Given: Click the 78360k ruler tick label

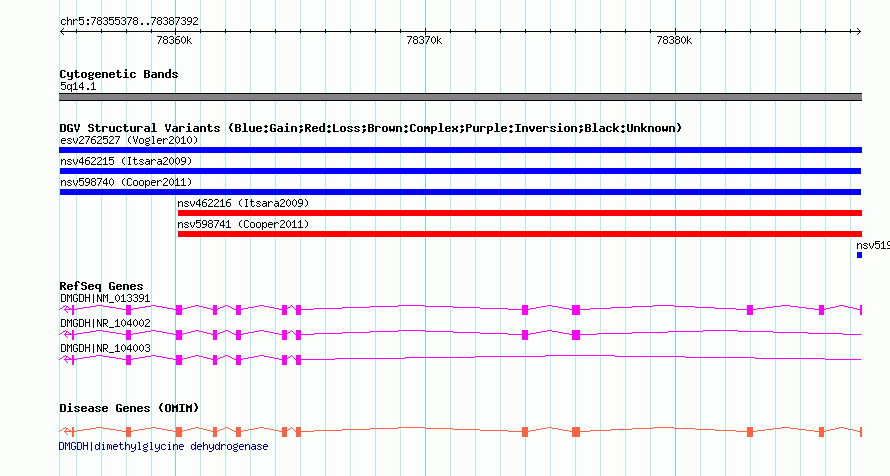Looking at the screenshot, I should [x=174, y=41].
